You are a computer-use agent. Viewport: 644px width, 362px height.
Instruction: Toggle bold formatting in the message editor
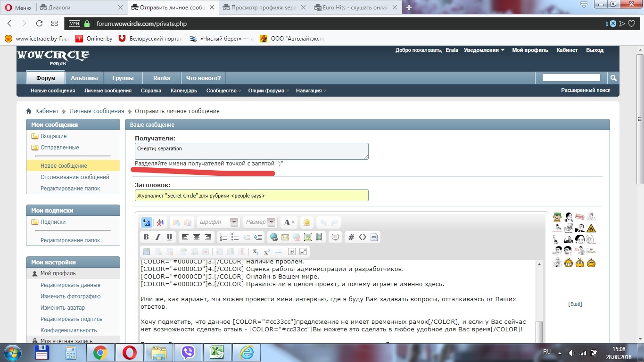[146, 237]
